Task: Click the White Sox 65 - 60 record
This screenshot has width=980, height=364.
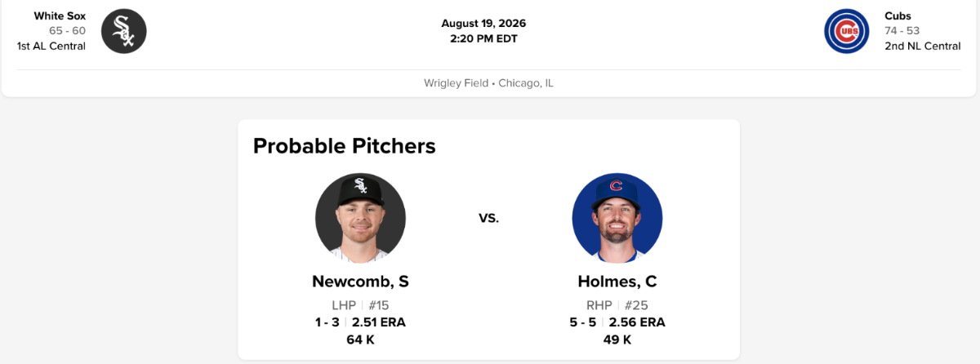Action: tap(67, 31)
